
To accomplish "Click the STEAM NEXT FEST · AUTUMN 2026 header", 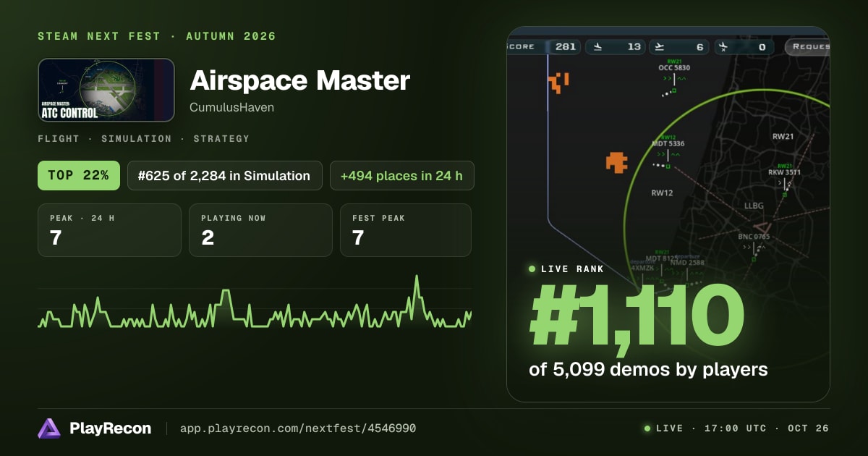I will pos(157,36).
